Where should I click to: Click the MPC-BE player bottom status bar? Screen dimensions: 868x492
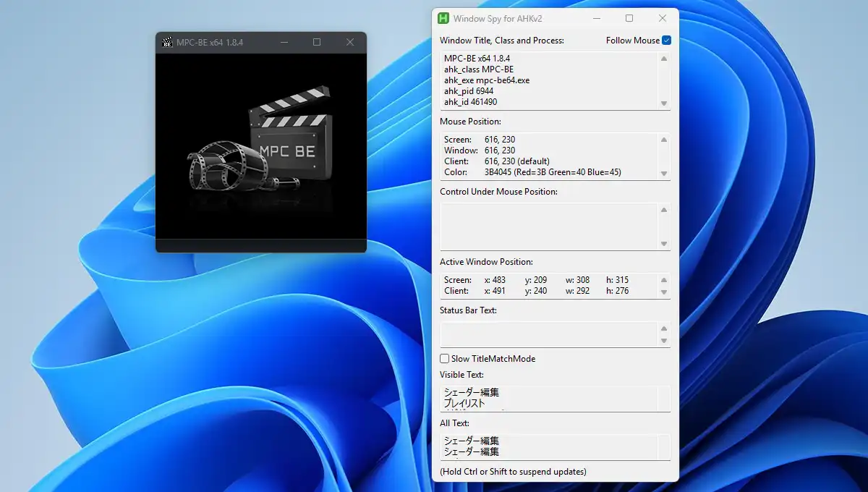tap(261, 245)
